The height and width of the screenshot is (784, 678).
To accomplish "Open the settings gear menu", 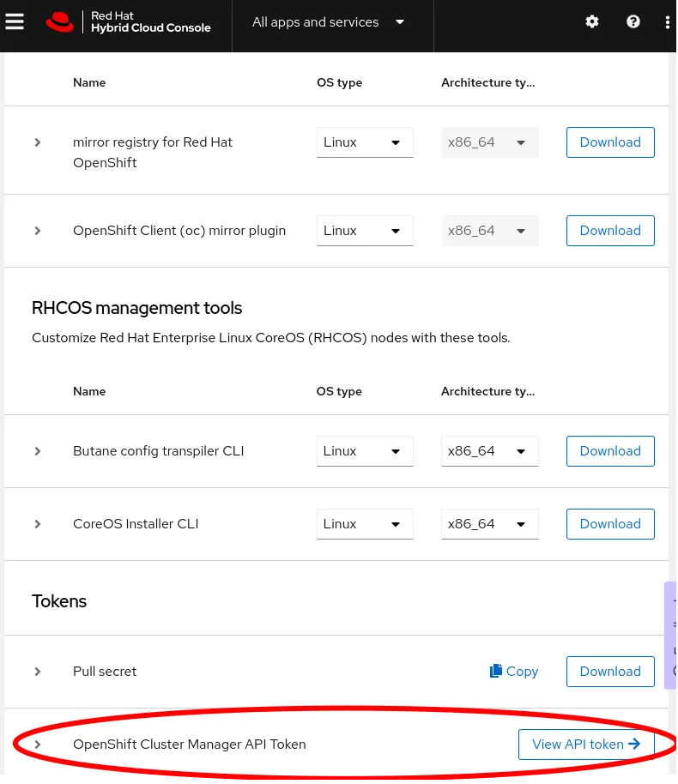I will click(x=592, y=21).
